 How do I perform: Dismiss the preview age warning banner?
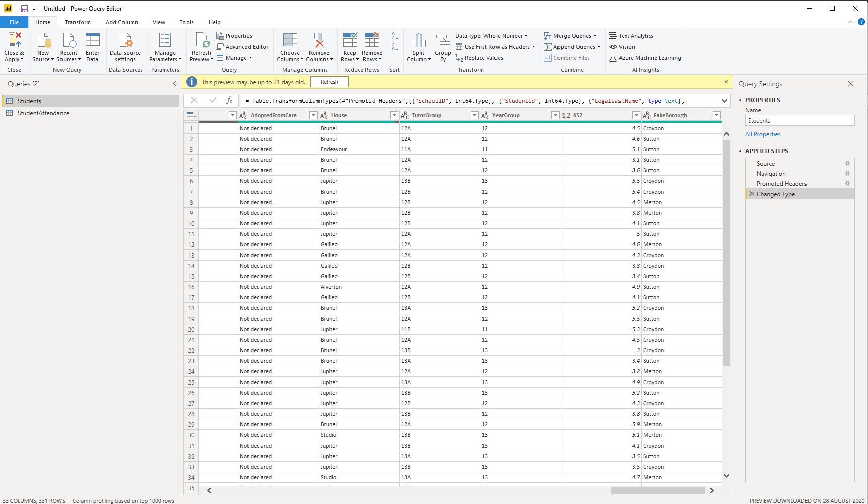(726, 81)
